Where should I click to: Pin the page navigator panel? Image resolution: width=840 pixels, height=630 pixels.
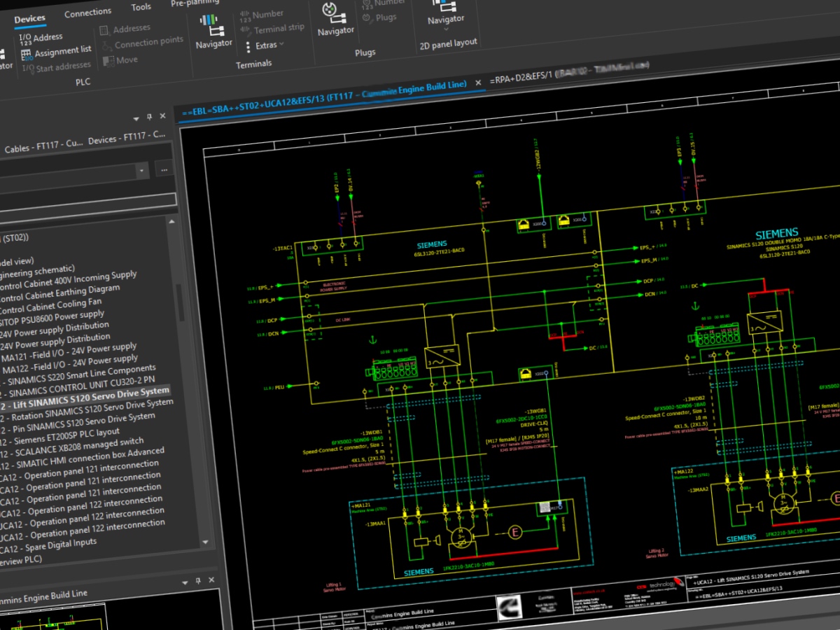coord(149,117)
